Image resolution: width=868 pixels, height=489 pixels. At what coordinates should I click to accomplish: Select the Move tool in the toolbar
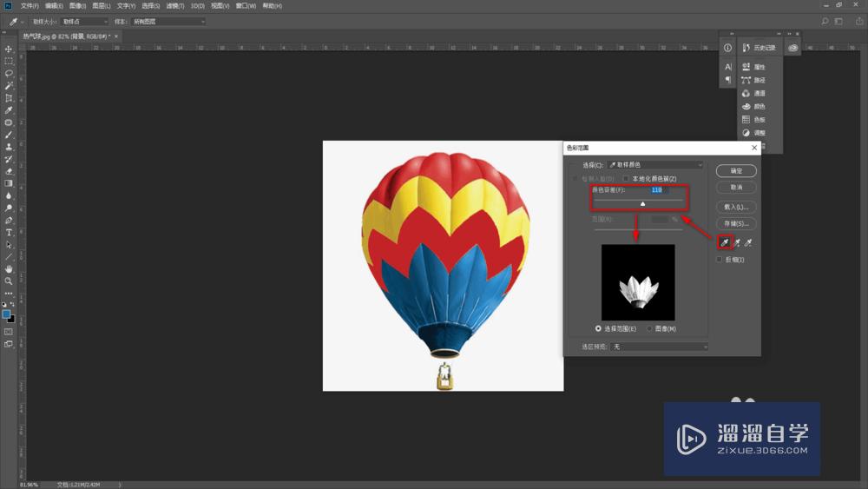[x=9, y=49]
